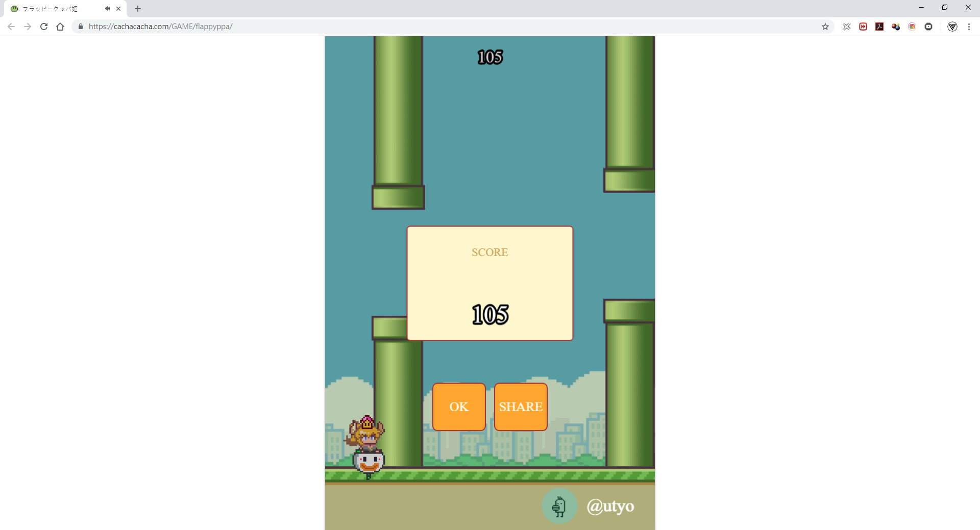
Task: Minimize the browser window
Action: point(921,8)
